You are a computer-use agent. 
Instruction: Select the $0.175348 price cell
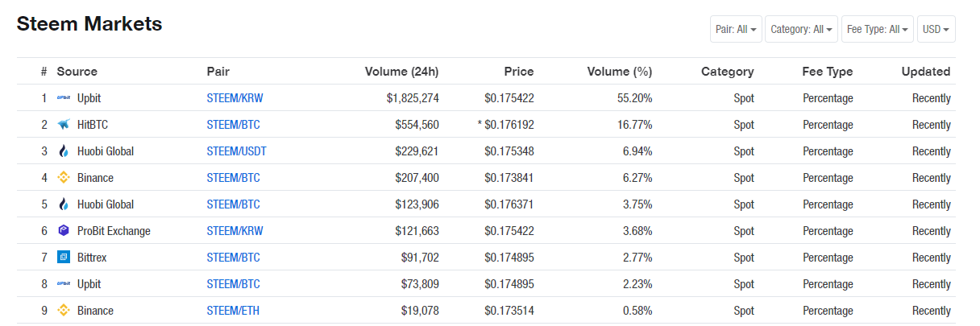(509, 151)
